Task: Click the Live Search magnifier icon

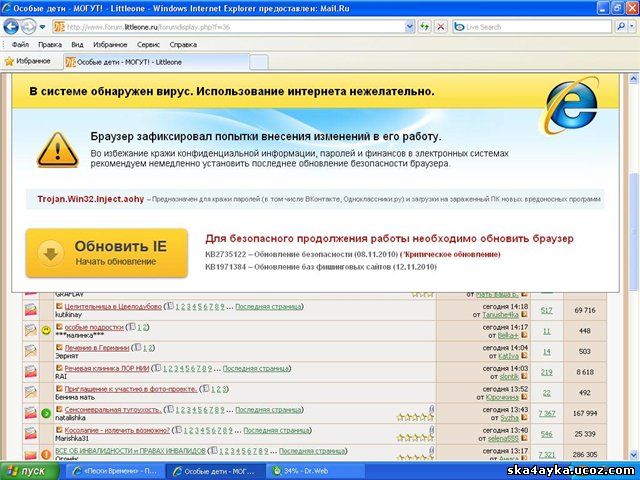Action: (x=618, y=27)
